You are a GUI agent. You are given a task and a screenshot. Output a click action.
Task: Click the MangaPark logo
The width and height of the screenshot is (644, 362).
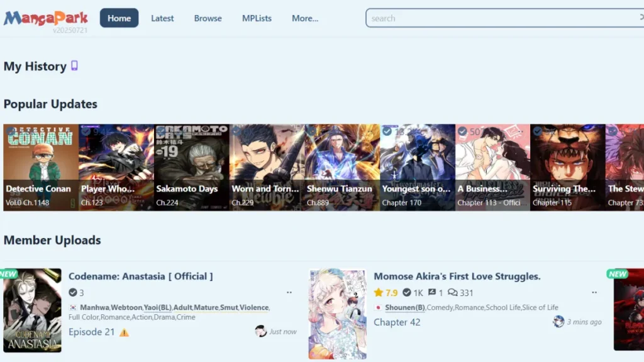tap(45, 16)
